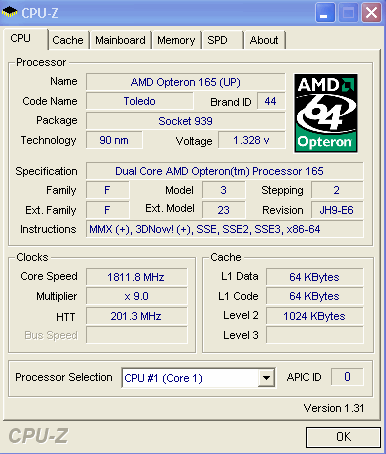Click the Name field AMD Opteron 165 (UP)
The image size is (386, 454).
tap(186, 82)
